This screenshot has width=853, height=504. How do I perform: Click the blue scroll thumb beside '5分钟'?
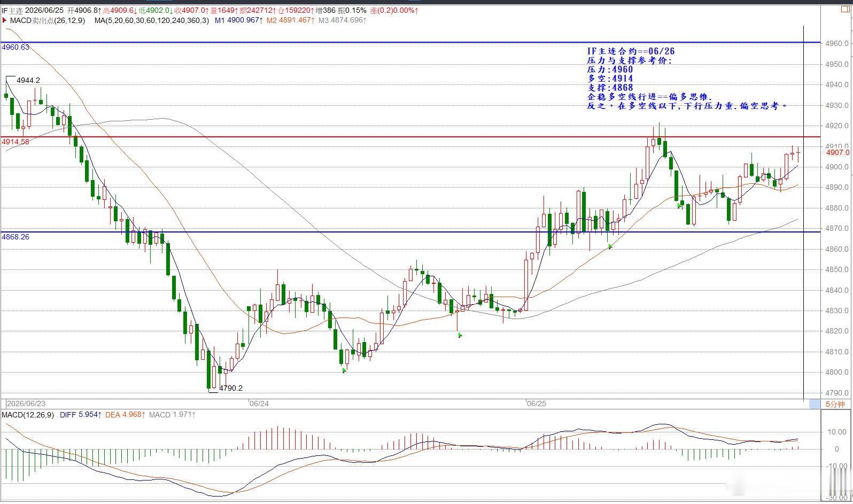(815, 405)
